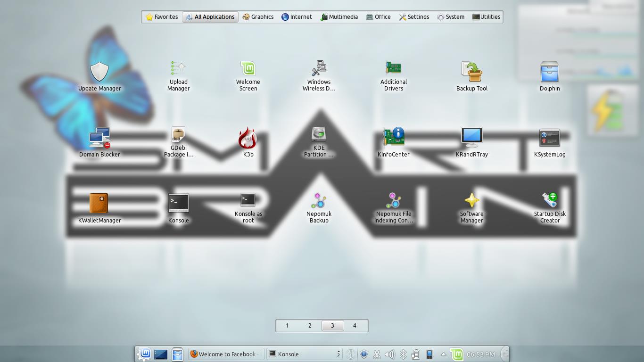Launch K3b disc burner
Image resolution: width=644 pixels, height=362 pixels.
(248, 142)
